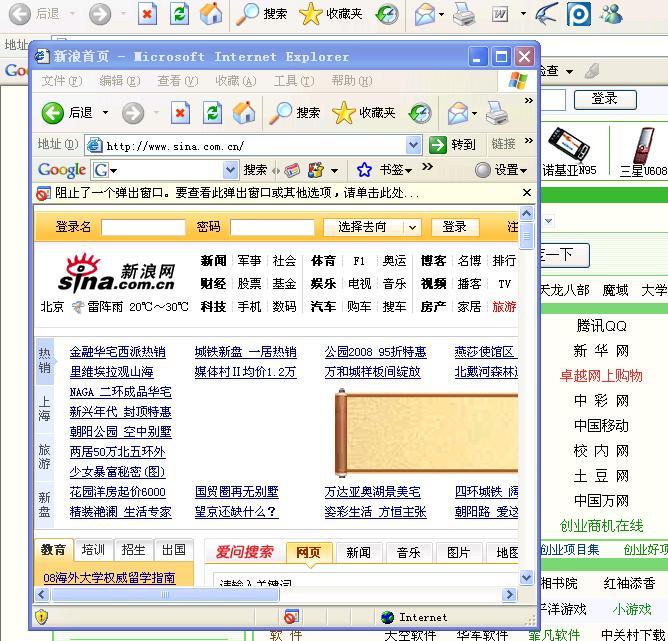Open Google toolbar 设置 menu
This screenshot has width=668, height=641.
coord(501,170)
